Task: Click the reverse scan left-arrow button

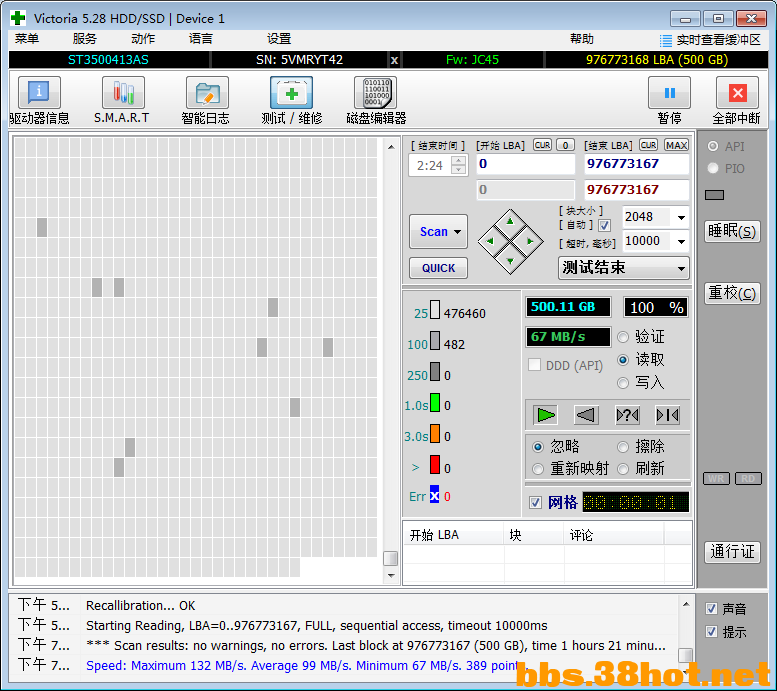Action: tap(586, 415)
